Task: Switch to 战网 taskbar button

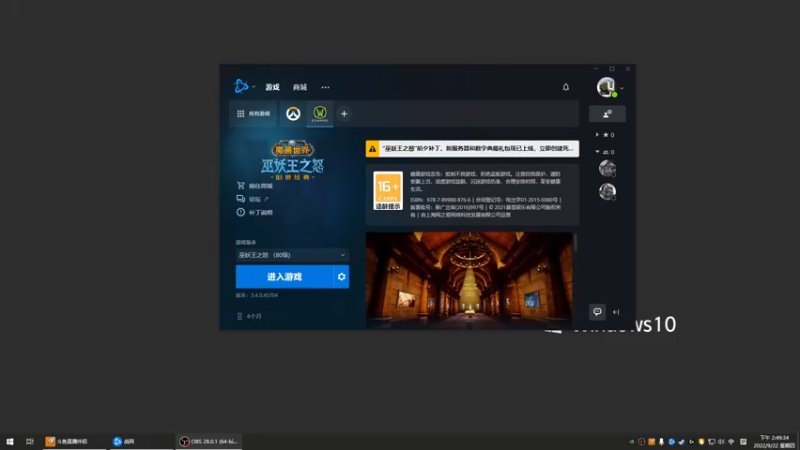Action: tap(140, 441)
